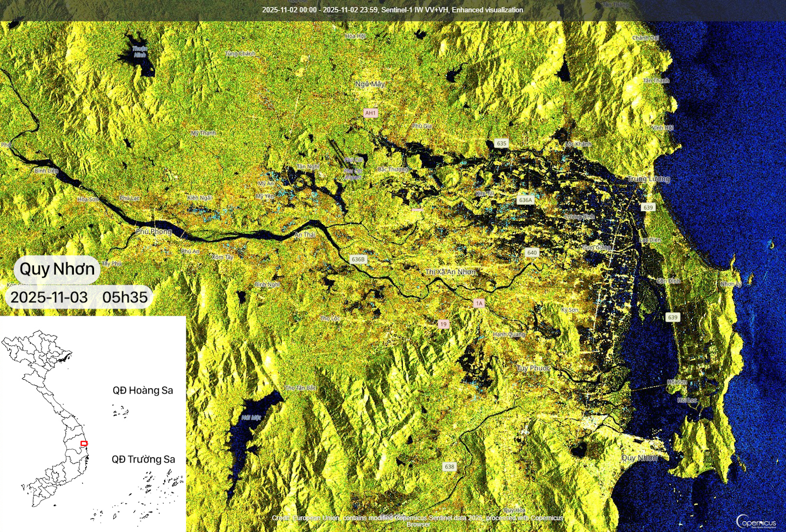
Task: Click the Copernicus logo
Action: (x=756, y=522)
